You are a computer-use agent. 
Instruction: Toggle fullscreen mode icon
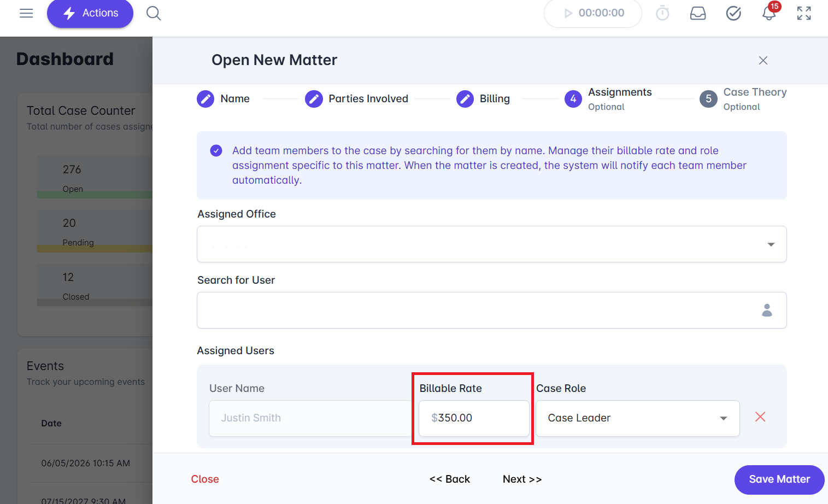[804, 13]
